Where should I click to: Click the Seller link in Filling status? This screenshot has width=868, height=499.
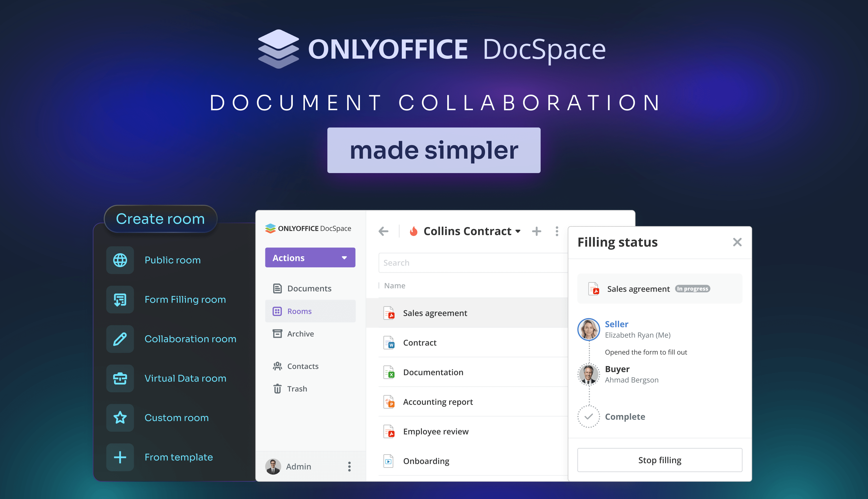point(616,324)
